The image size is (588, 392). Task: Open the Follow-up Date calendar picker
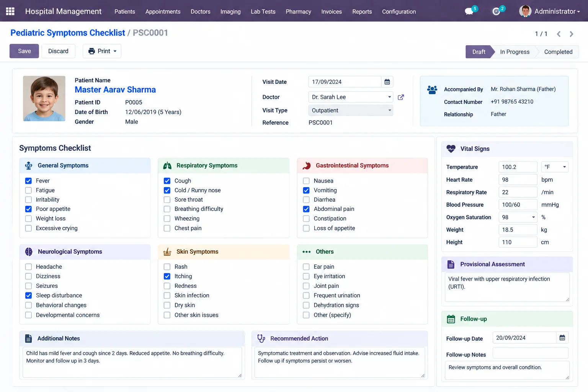coord(562,338)
